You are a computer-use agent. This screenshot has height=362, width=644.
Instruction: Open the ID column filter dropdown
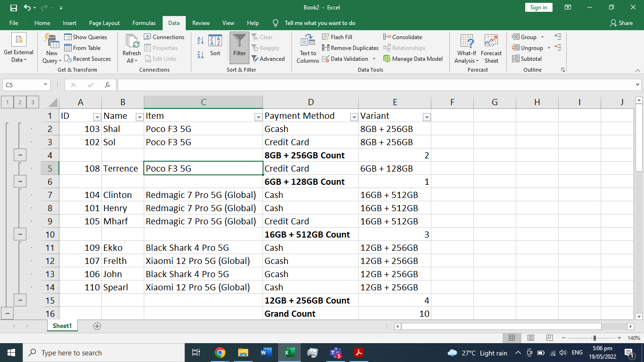pyautogui.click(x=97, y=117)
